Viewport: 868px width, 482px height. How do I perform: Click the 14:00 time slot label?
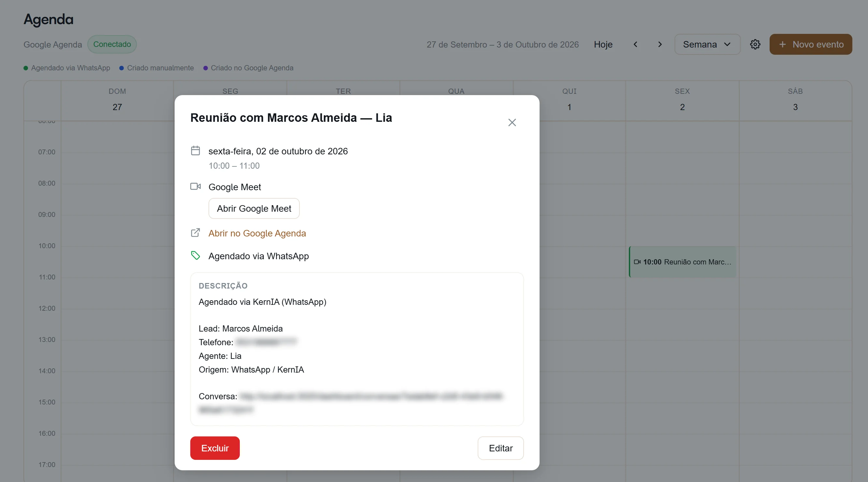point(47,371)
